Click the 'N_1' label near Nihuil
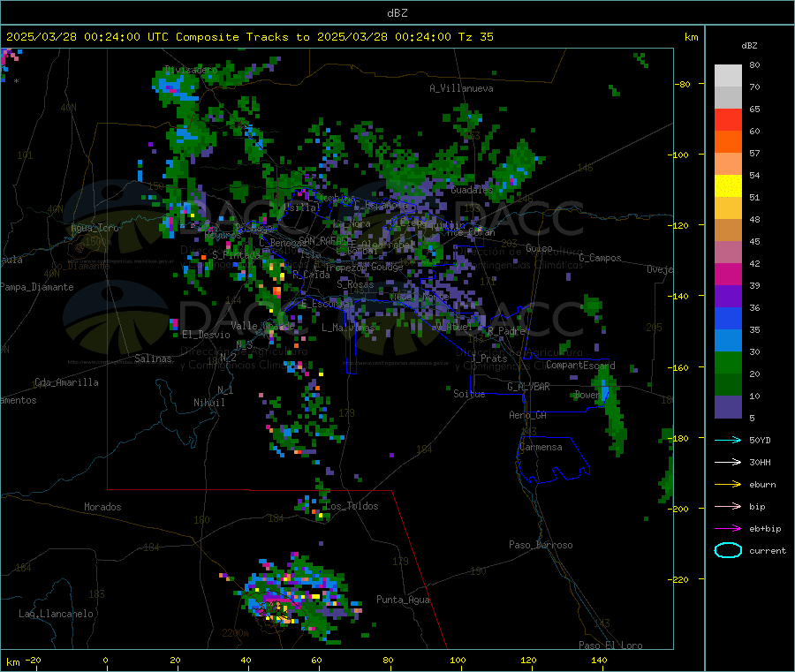This screenshot has height=672, width=795. click(x=225, y=389)
